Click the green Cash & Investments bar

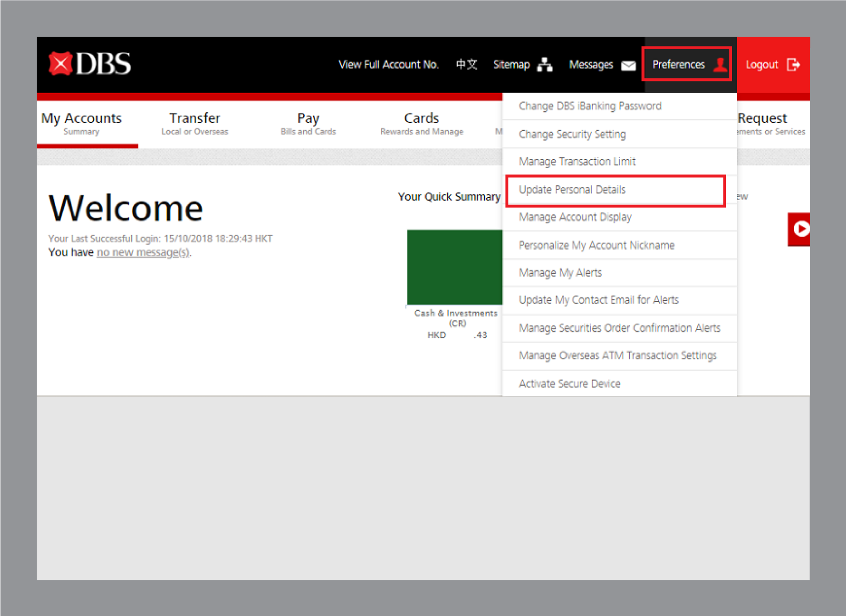454,267
